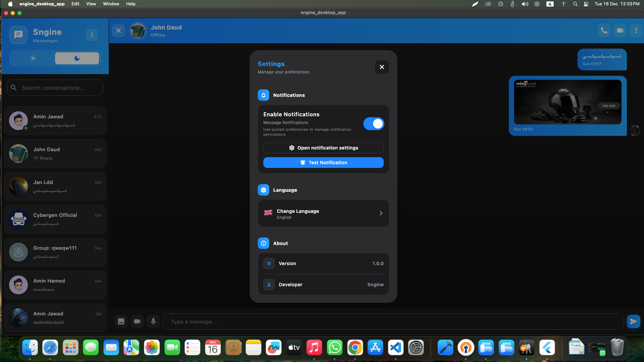Click the Test Notification button
This screenshot has width=644, height=362.
pyautogui.click(x=323, y=163)
